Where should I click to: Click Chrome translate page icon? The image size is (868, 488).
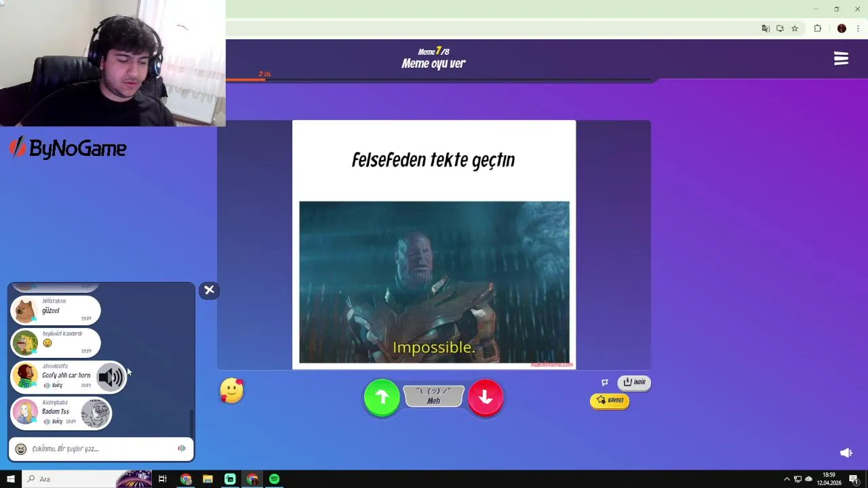point(766,28)
